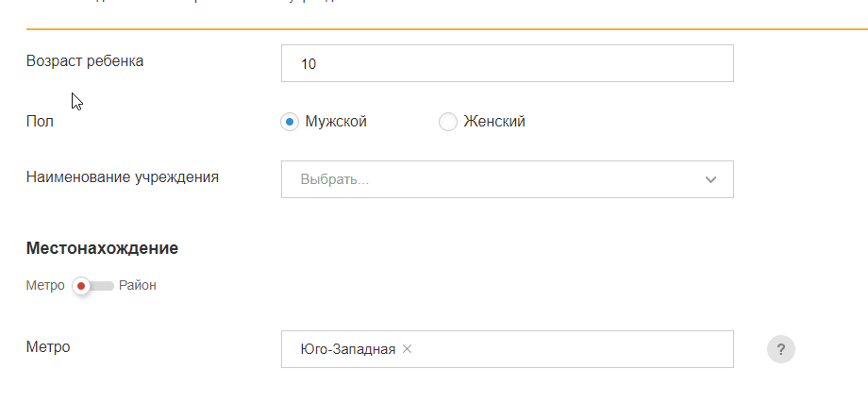Click the child age input field
This screenshot has height=403, width=868.
[x=507, y=64]
